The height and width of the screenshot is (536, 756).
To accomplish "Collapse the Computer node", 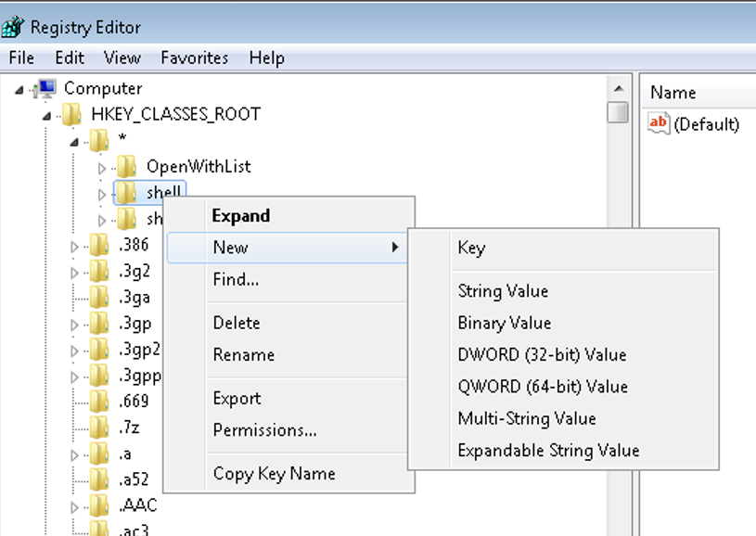I will click(x=19, y=90).
